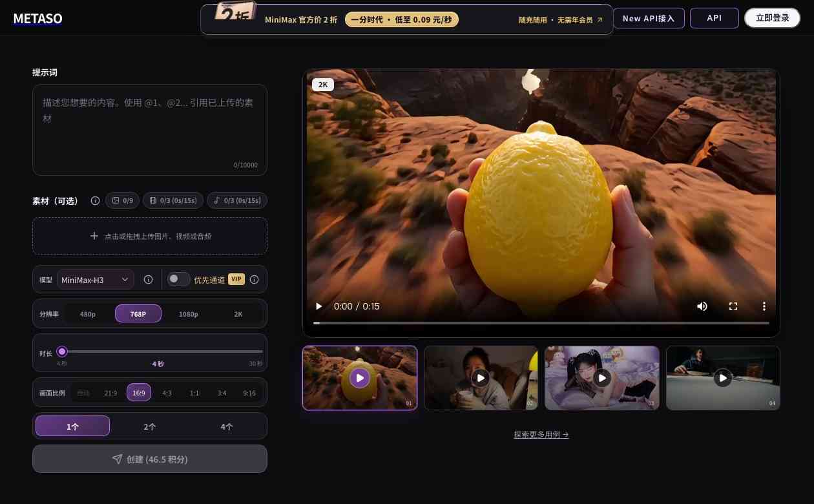Select 480p resolution
The width and height of the screenshot is (814, 504).
[x=88, y=314]
